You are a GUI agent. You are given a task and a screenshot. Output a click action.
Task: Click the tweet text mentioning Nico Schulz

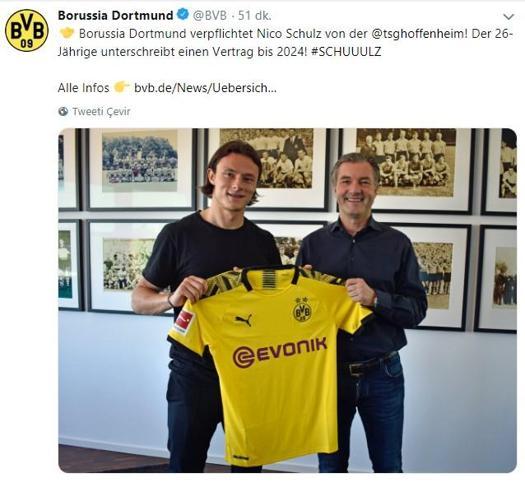tap(285, 43)
